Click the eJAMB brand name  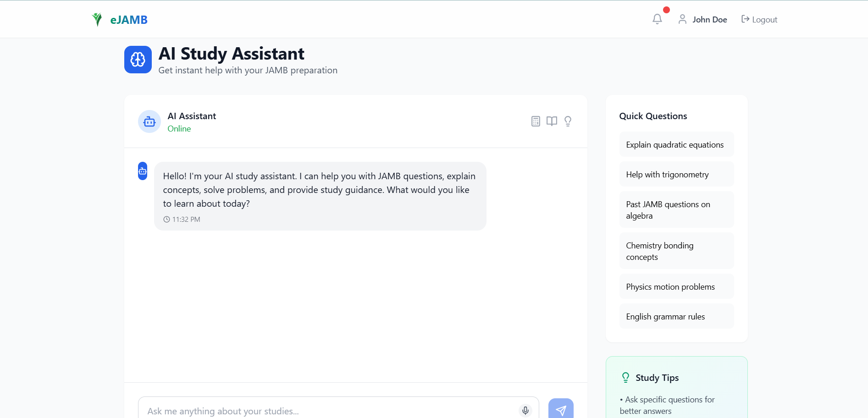pos(129,20)
